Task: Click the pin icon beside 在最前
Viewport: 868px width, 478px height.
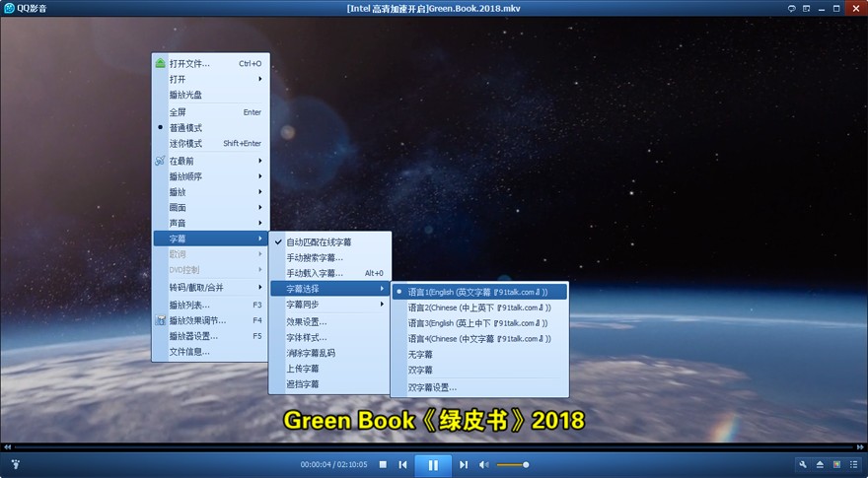Action: pos(160,161)
